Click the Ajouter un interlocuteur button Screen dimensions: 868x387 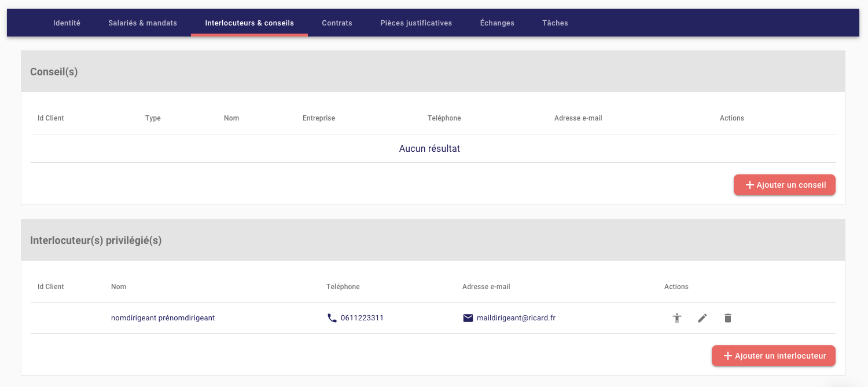[x=774, y=356]
